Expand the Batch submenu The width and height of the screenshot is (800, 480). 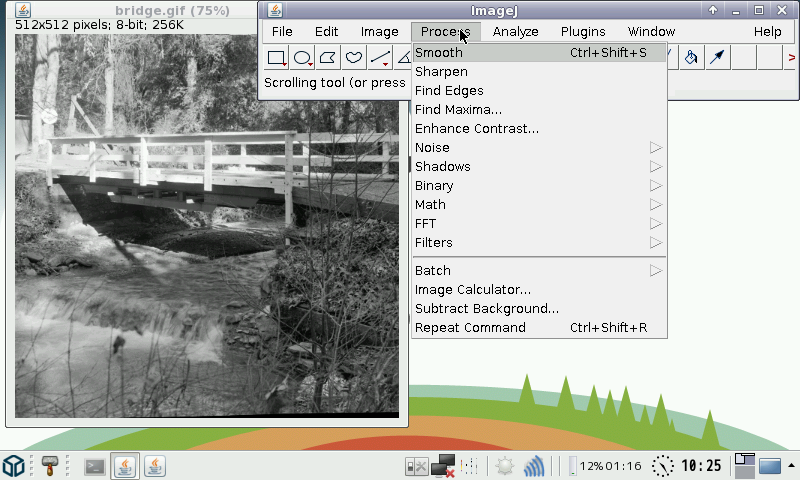pyautogui.click(x=540, y=270)
